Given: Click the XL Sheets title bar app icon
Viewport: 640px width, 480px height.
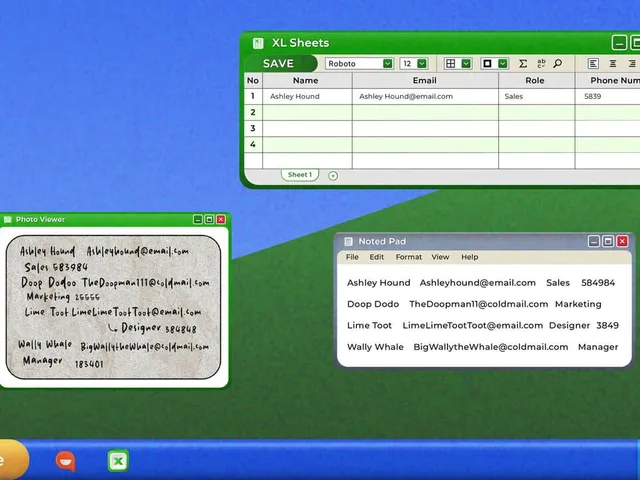Looking at the screenshot, I should tap(258, 43).
